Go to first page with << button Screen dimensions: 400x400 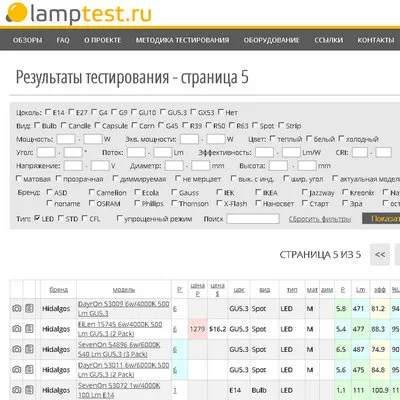pyautogui.click(x=380, y=255)
